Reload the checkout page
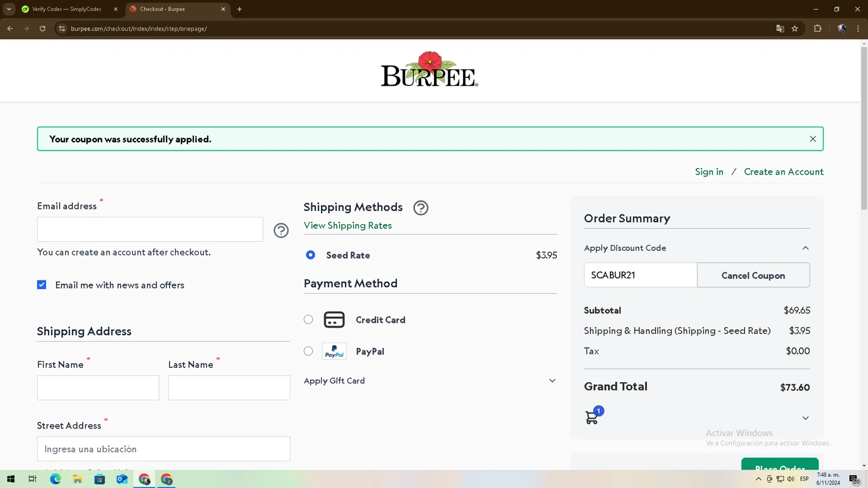Image resolution: width=868 pixels, height=488 pixels. coord(42,28)
